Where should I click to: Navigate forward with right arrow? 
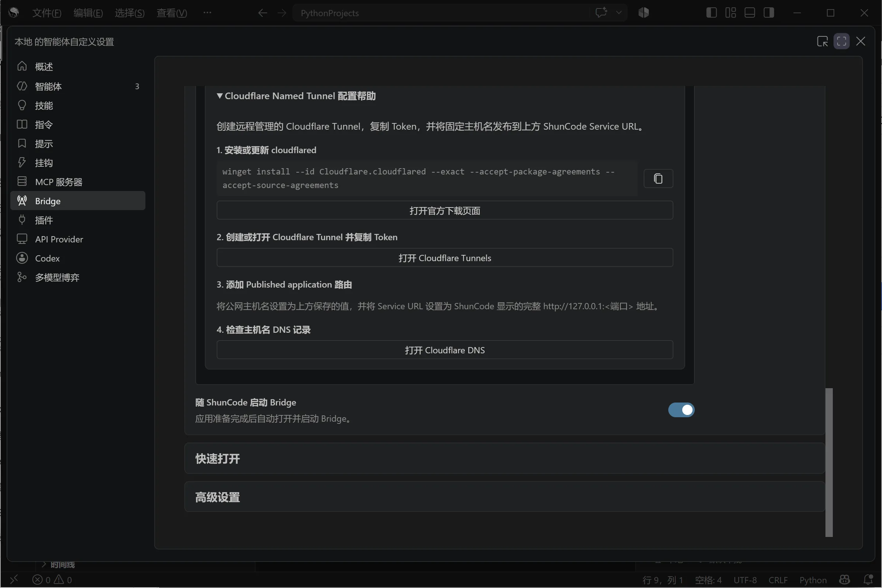click(282, 13)
